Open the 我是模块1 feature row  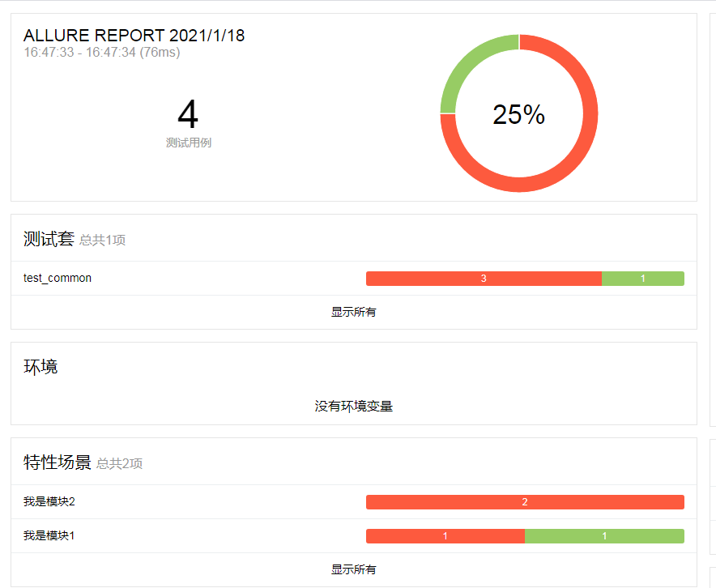pyautogui.click(x=353, y=535)
